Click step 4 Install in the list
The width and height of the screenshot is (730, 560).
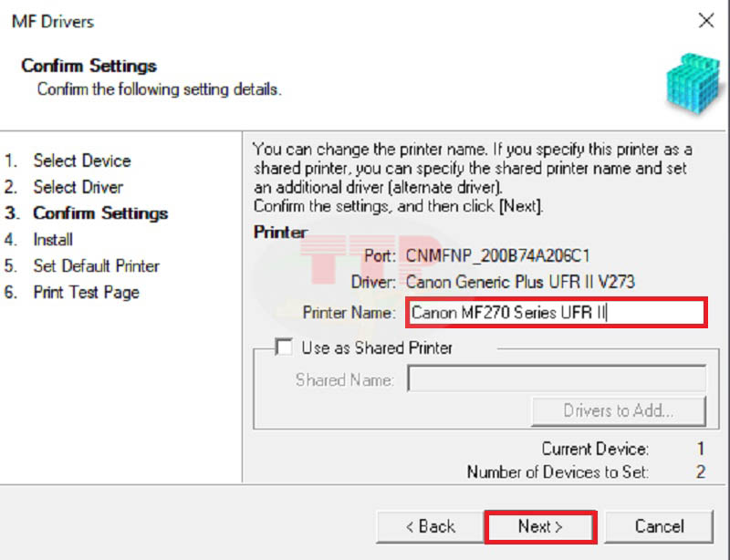point(52,240)
